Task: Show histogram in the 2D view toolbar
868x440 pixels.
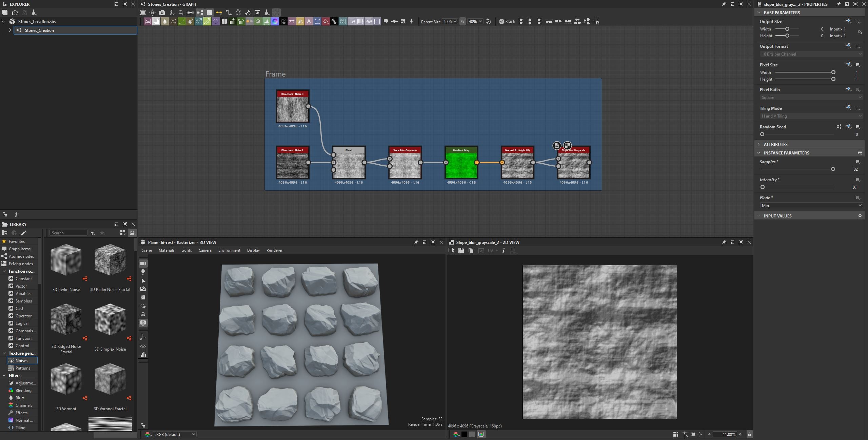Action: (513, 251)
